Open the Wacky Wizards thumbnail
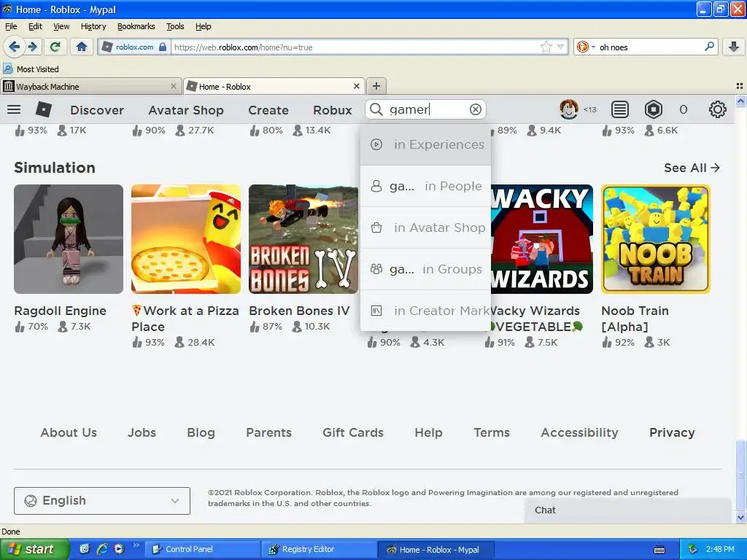Image resolution: width=747 pixels, height=560 pixels. coord(542,239)
